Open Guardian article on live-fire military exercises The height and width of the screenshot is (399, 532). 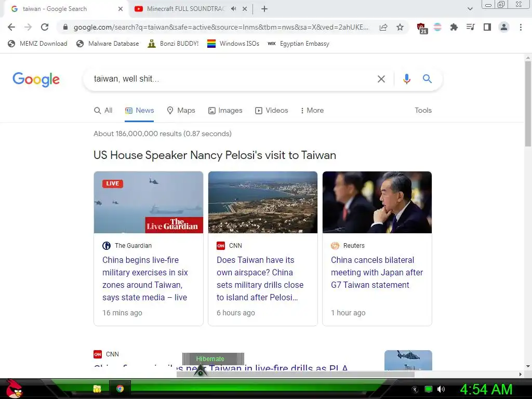coord(145,278)
